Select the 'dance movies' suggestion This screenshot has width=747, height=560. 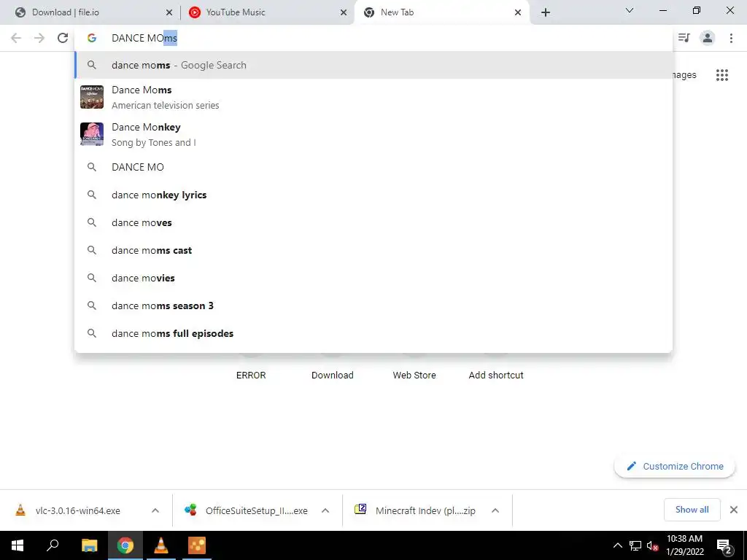click(373, 278)
